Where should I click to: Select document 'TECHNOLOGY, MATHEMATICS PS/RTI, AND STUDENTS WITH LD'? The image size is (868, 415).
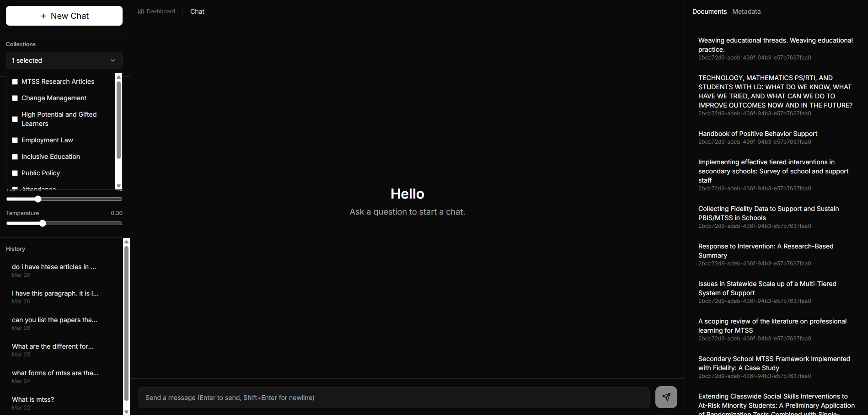pos(776,95)
